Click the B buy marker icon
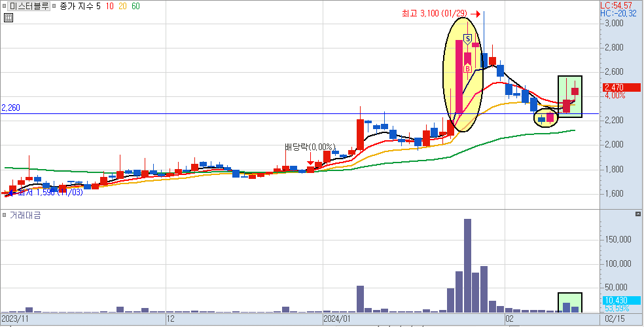644x327 pixels. [467, 68]
